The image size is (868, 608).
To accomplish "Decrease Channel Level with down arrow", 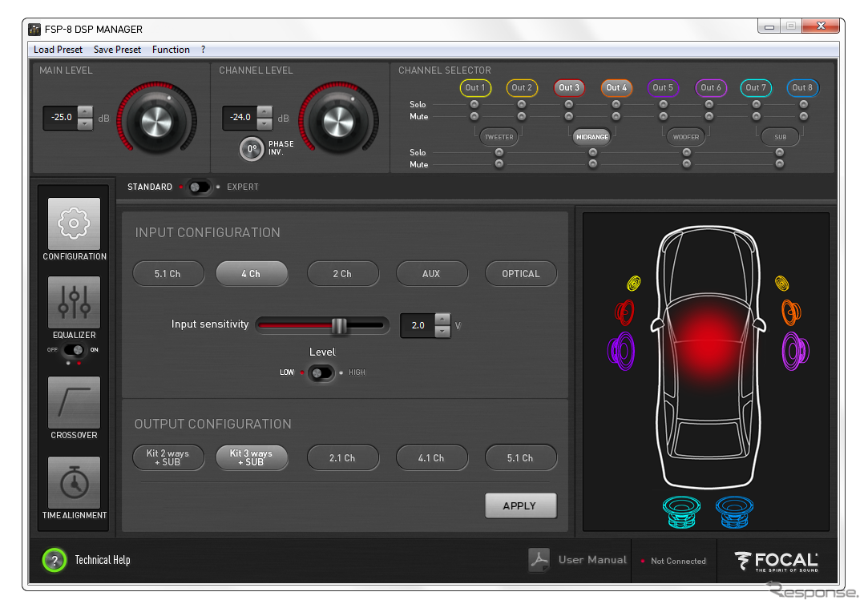I will point(265,124).
